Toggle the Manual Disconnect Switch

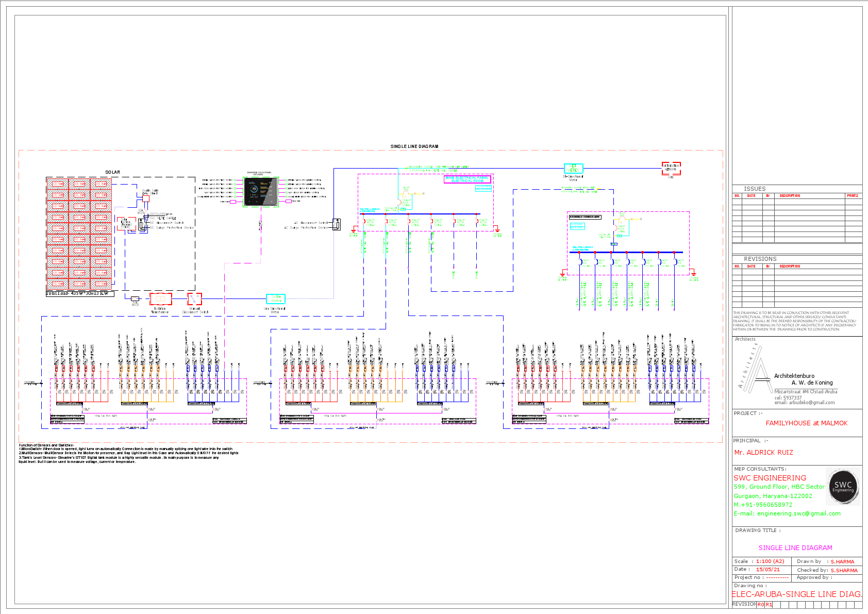pos(195,298)
